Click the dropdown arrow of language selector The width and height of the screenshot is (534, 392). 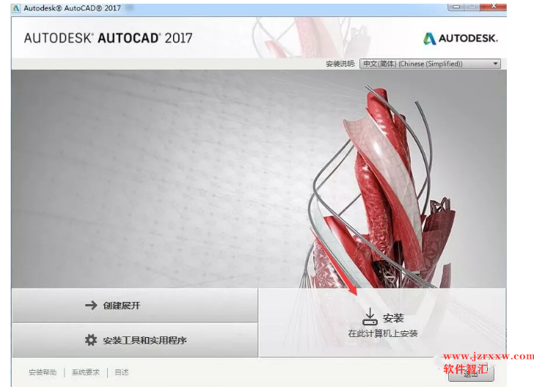coord(496,64)
